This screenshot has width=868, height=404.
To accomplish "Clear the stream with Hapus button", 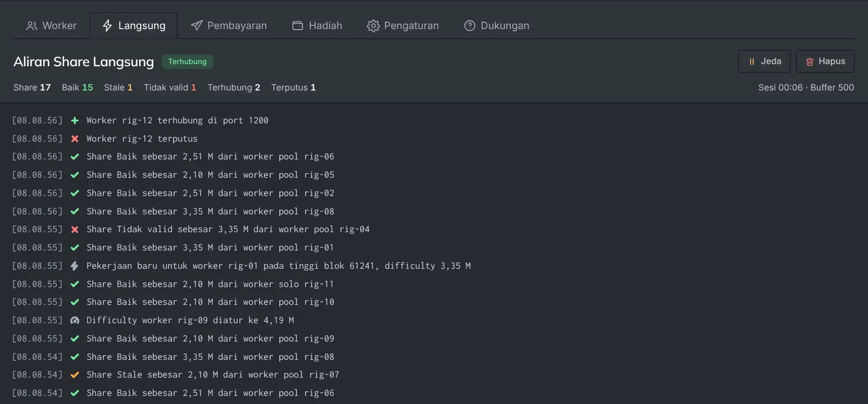I will [825, 61].
